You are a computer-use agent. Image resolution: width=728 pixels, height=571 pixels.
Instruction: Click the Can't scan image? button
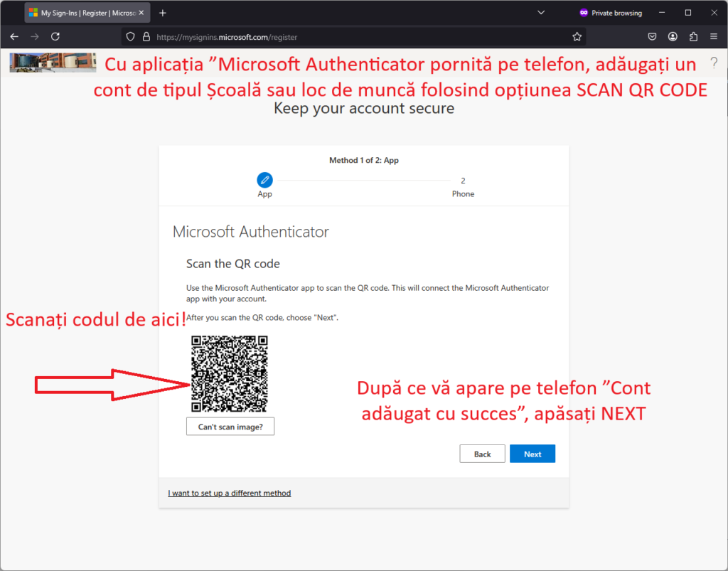coord(230,427)
